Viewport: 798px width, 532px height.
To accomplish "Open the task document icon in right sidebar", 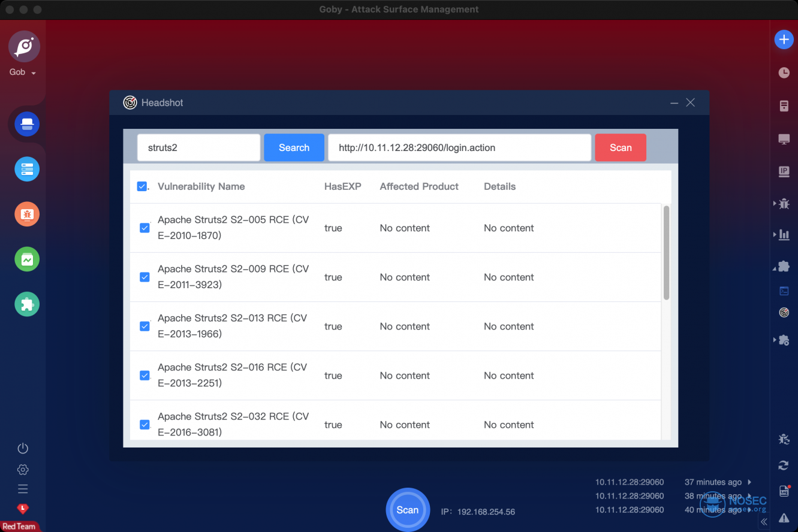I will 784,106.
